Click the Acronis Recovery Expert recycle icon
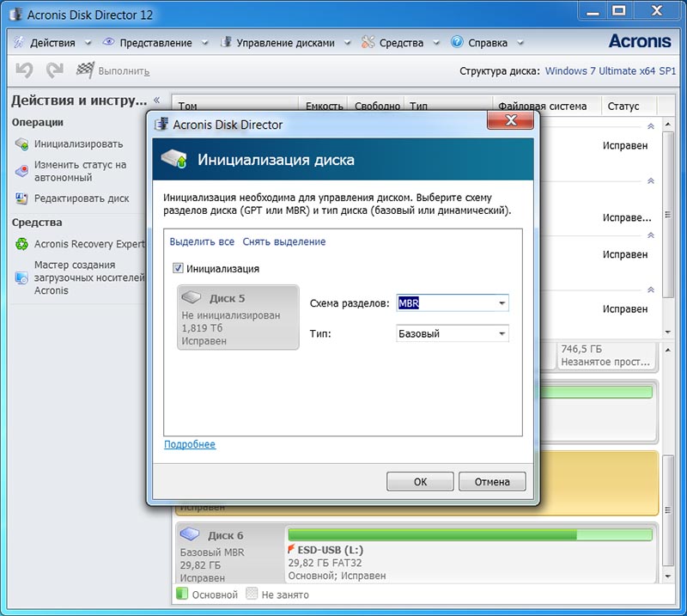The width and height of the screenshot is (687, 616). click(x=21, y=244)
